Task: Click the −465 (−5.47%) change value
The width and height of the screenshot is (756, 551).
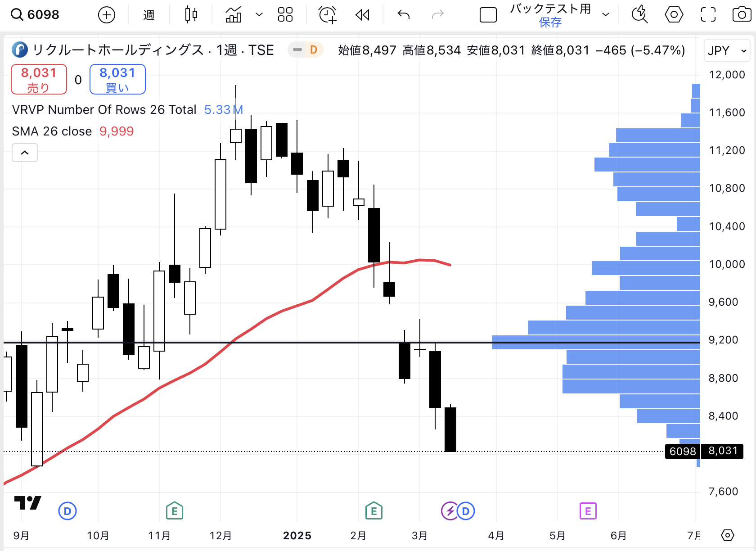Action: click(640, 50)
